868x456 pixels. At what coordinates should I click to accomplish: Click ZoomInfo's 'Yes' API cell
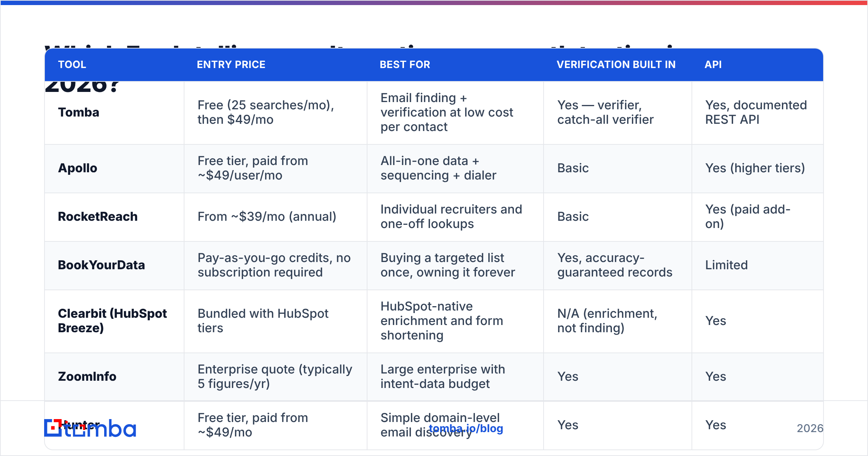pyautogui.click(x=758, y=377)
